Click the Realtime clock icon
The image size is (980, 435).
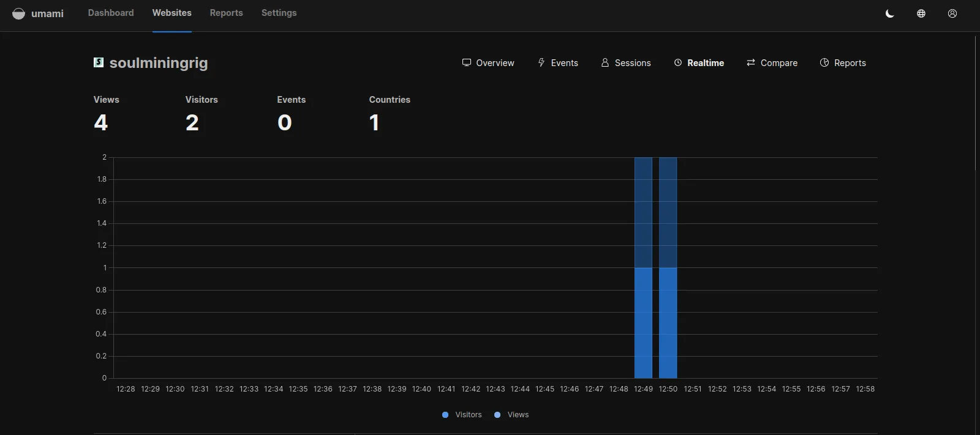pos(678,62)
